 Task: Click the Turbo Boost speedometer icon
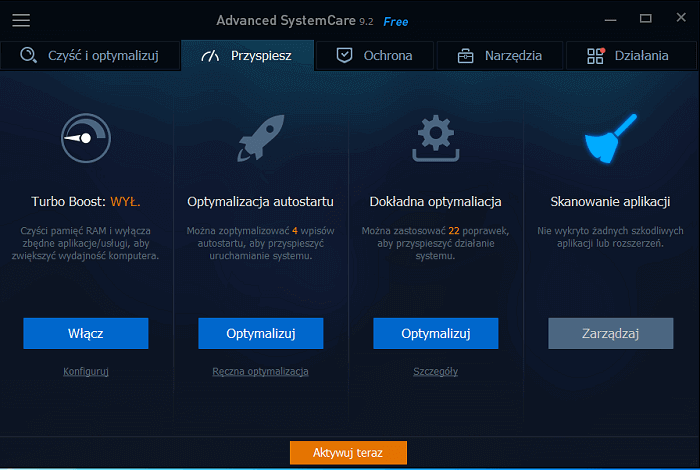tap(85, 138)
